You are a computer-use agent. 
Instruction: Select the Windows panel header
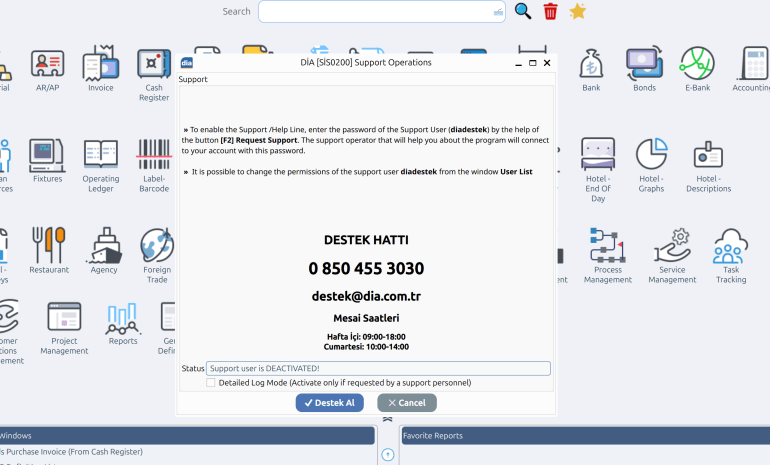point(187,436)
